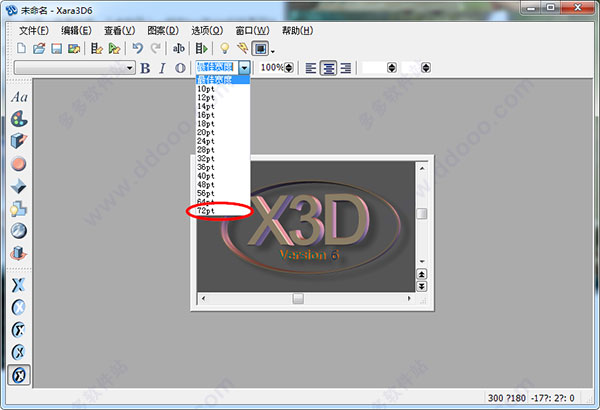Choose 12pt from the size list
600x410 pixels.
pos(223,98)
